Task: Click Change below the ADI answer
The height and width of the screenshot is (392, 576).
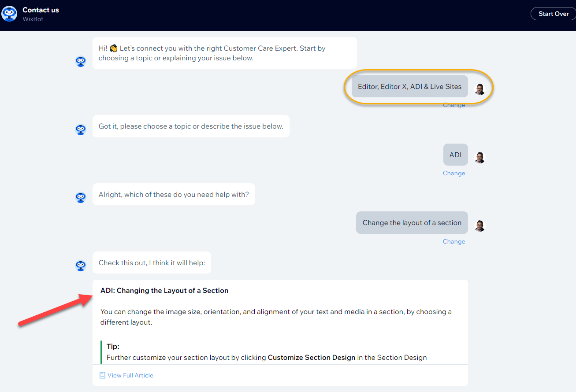Action: coord(453,173)
